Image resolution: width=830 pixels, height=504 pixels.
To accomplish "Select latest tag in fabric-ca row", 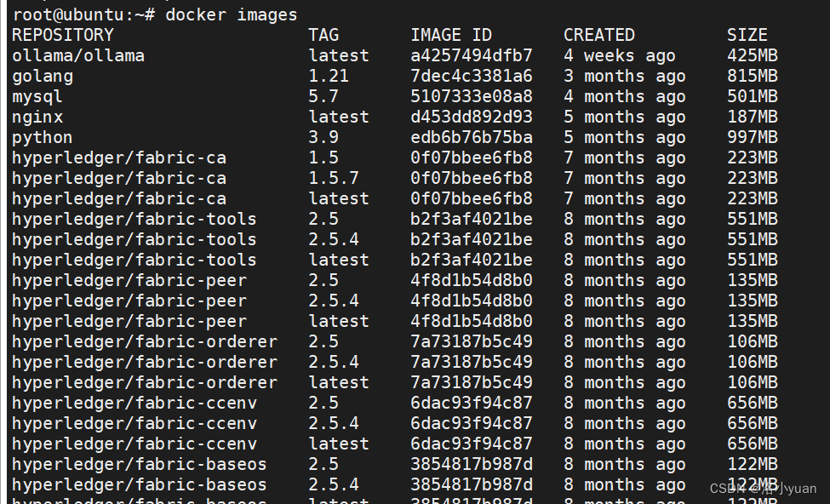I will coord(339,199).
